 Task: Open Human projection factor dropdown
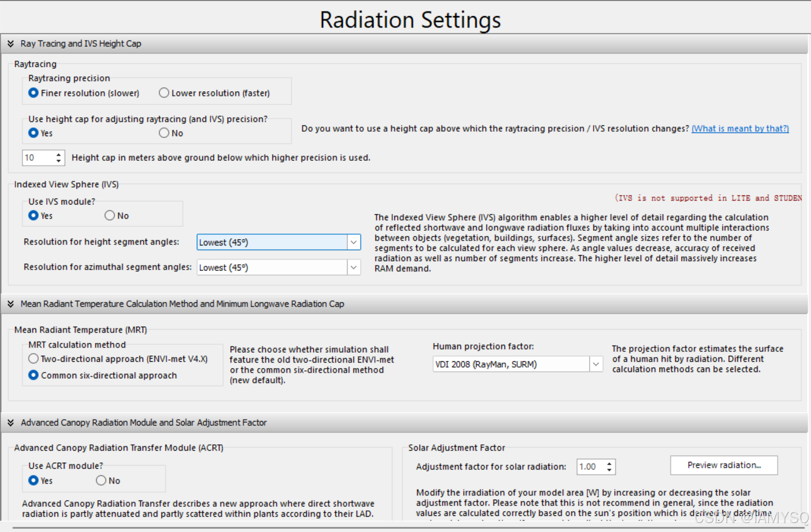(596, 364)
